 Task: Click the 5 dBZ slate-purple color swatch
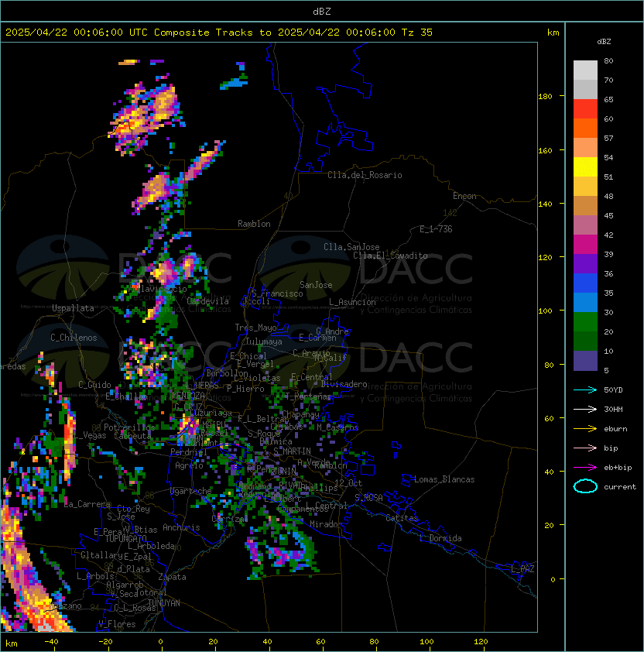[x=585, y=361]
